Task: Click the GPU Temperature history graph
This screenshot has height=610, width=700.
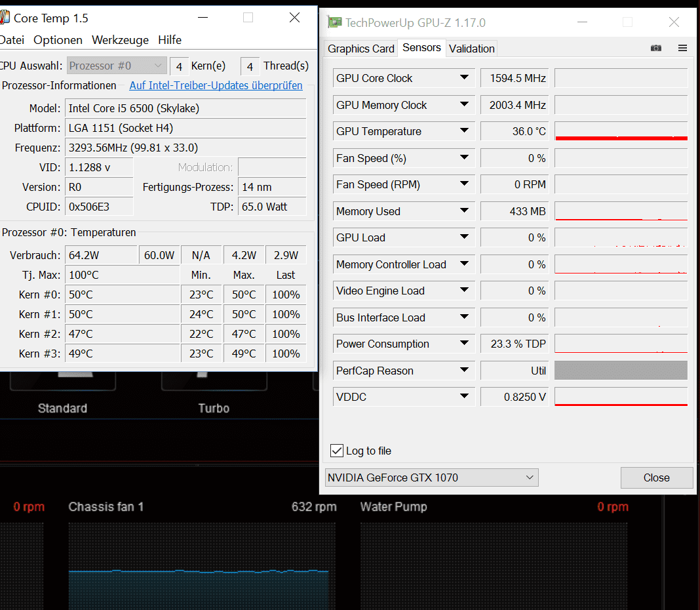Action: 621,131
